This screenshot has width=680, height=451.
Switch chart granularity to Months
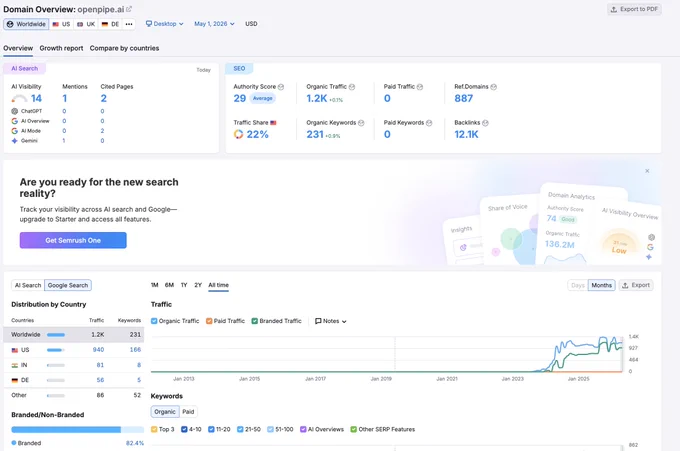tap(602, 285)
